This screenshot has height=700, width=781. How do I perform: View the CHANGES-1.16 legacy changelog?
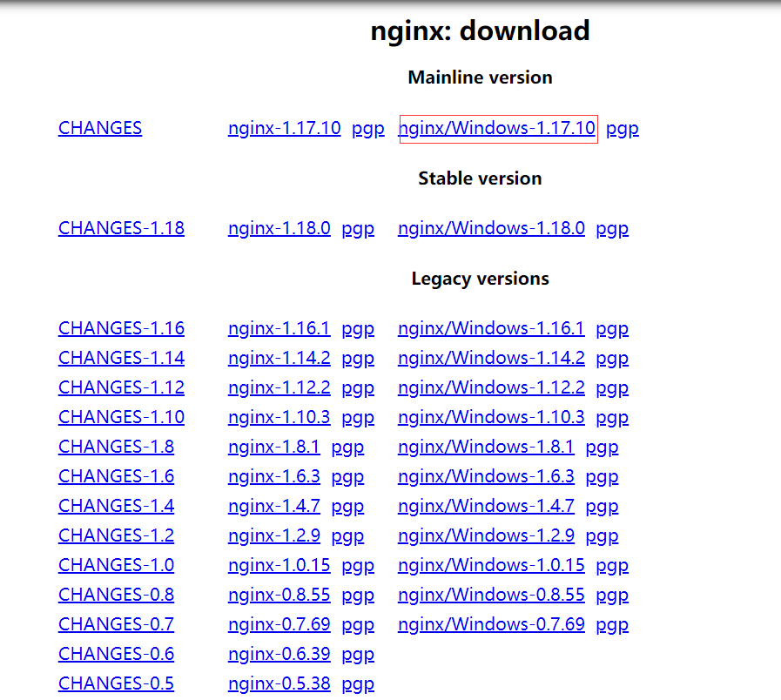121,328
